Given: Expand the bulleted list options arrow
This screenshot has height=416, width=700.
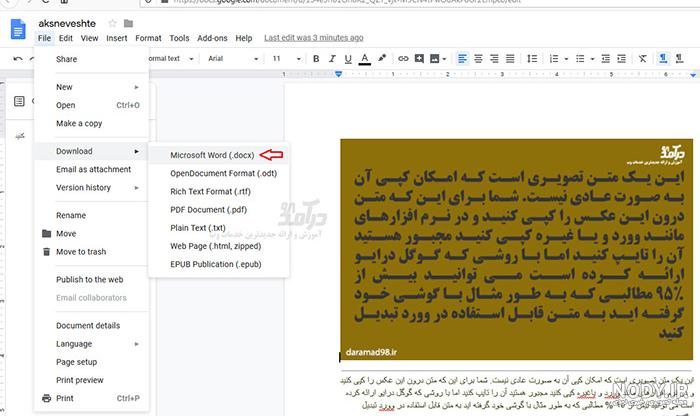Looking at the screenshot, I should point(592,59).
